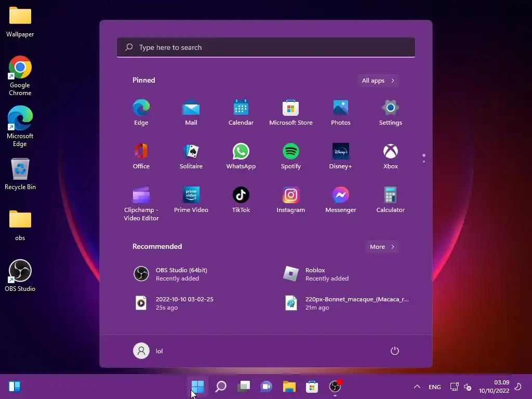Open the pinned Mail app
The image size is (532, 399).
(191, 112)
